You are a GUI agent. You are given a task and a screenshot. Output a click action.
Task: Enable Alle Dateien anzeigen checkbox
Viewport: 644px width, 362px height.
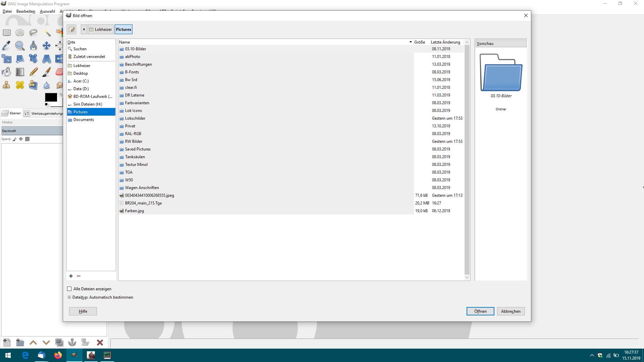(x=69, y=289)
